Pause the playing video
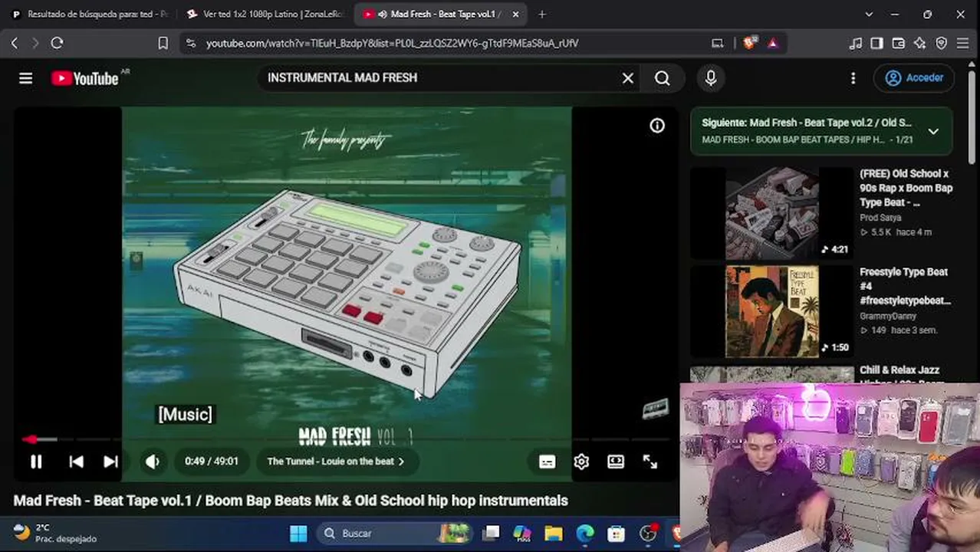This screenshot has width=980, height=552. tap(36, 462)
